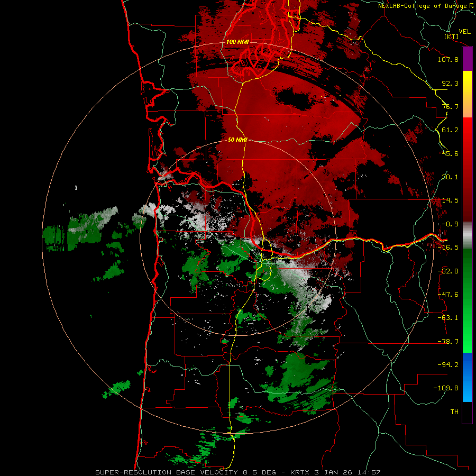
Task: Select the -78.7 velocity scale value
Action: [x=448, y=342]
